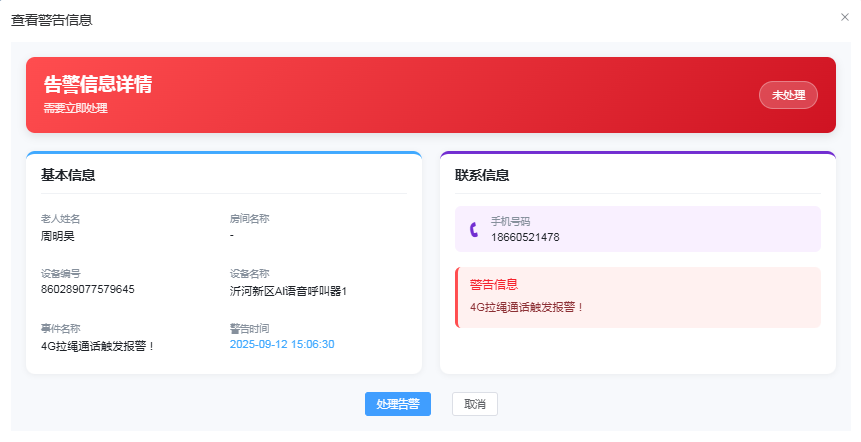Open the blue alarm time 2025-09-12 15:06:30
Image resolution: width=861 pixels, height=442 pixels.
[x=281, y=344]
